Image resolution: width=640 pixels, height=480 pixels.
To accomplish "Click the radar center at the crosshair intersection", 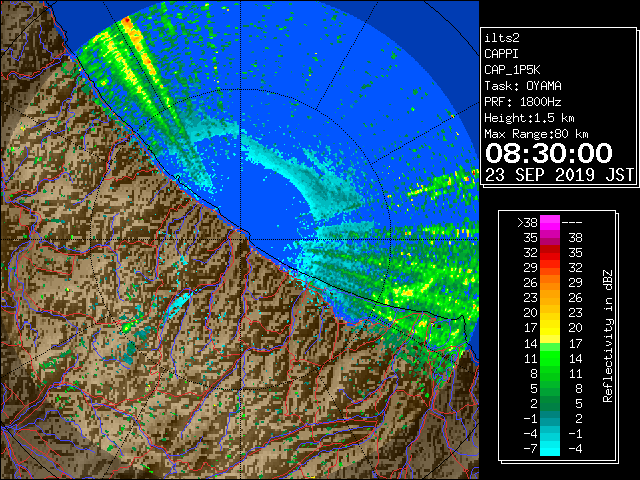I will 240,240.
